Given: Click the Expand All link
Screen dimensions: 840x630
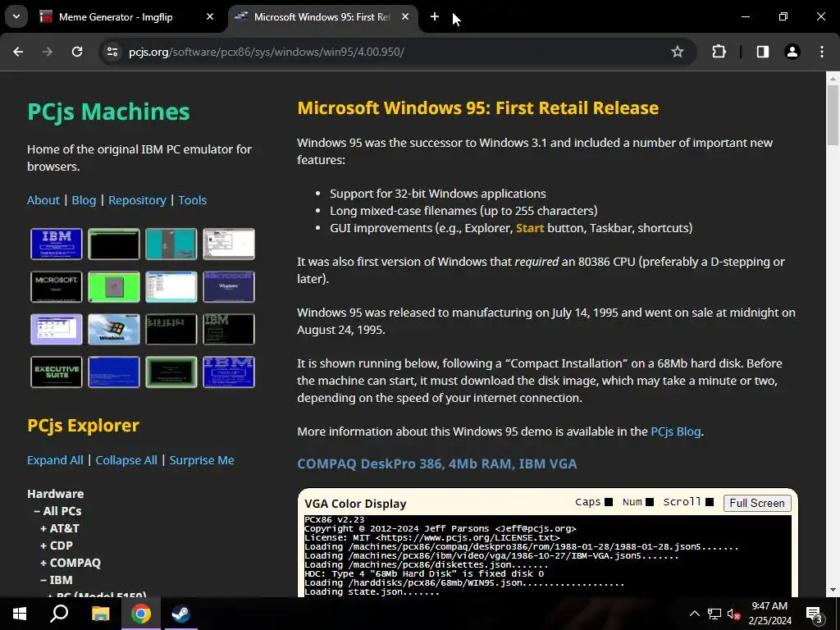Looking at the screenshot, I should click(x=55, y=460).
